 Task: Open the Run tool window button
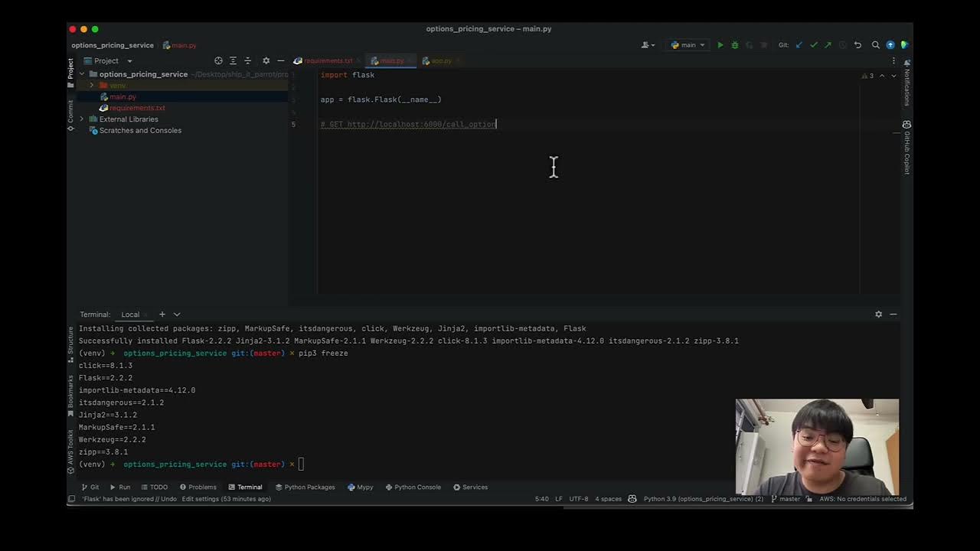pos(120,487)
